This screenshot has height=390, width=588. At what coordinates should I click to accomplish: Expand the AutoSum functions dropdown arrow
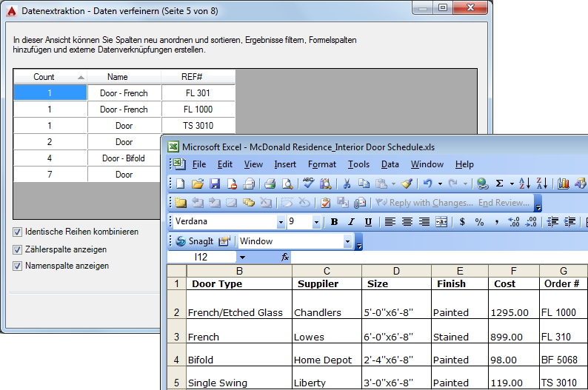point(512,184)
